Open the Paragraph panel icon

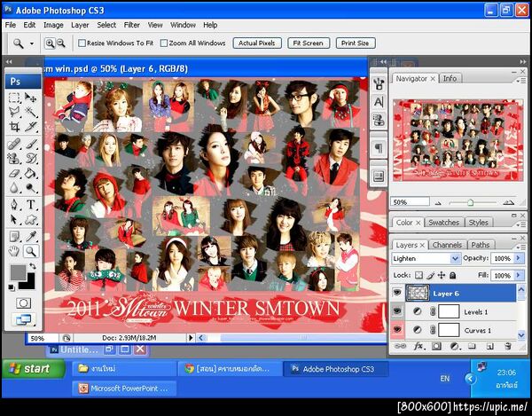[x=379, y=148]
